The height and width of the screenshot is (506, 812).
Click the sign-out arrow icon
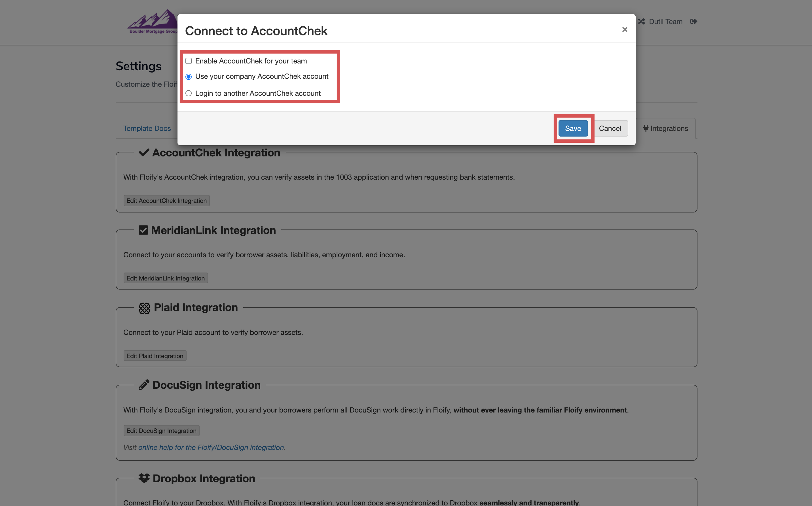pos(693,22)
